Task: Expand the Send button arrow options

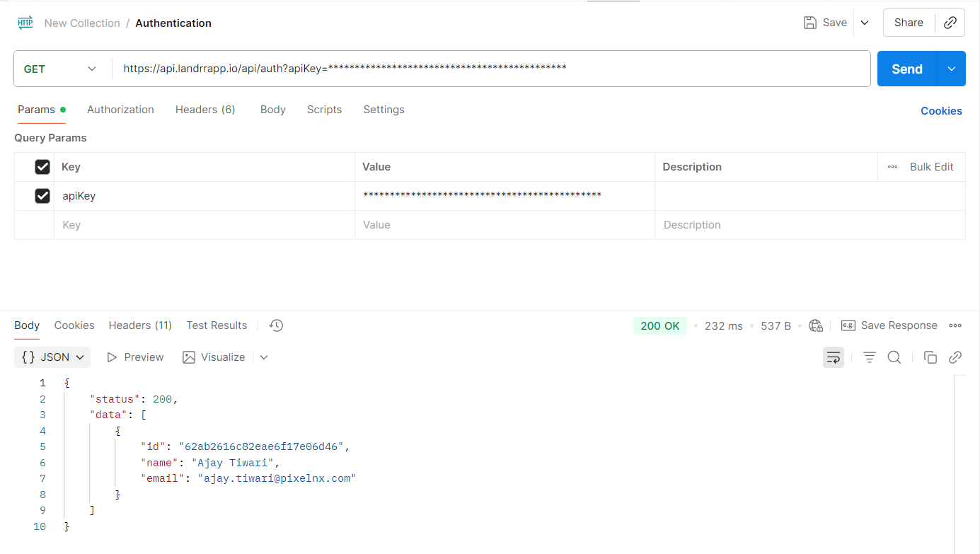Action: (952, 69)
